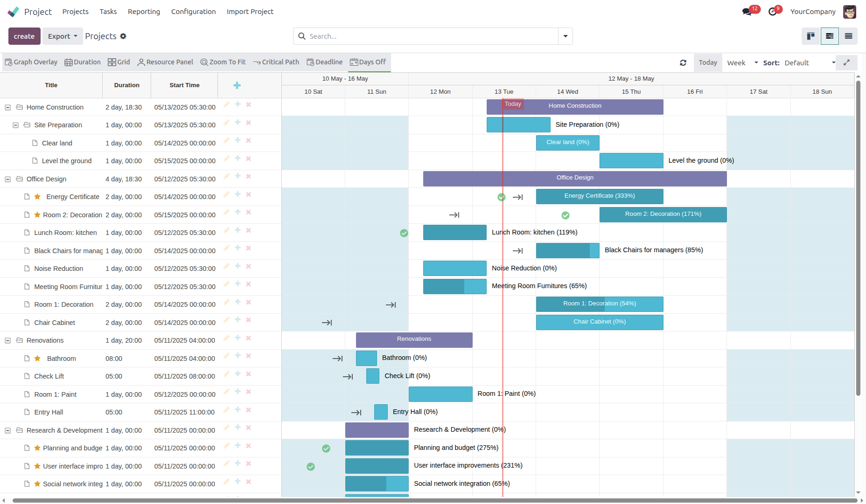
Task: Open the Export dropdown
Action: [x=63, y=36]
